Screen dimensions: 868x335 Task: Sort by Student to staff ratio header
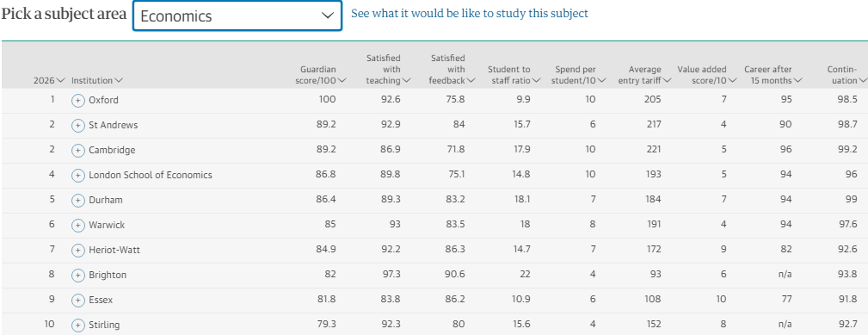[514, 75]
